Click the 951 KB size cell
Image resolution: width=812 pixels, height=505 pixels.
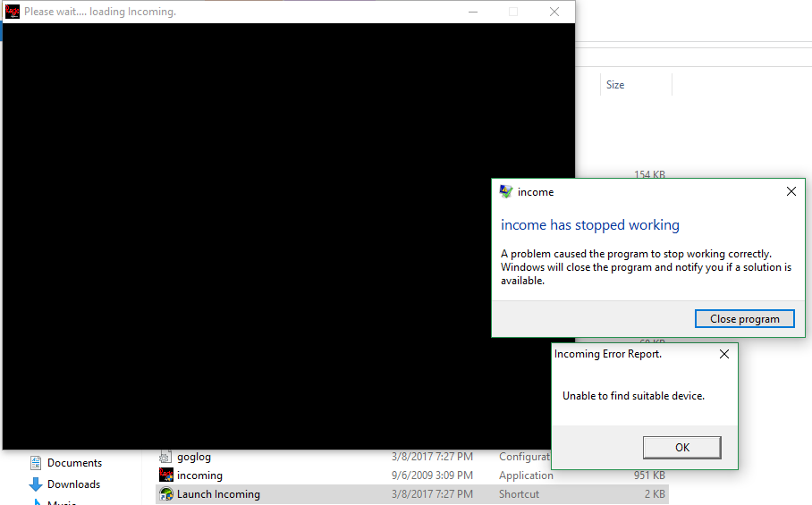tap(649, 475)
